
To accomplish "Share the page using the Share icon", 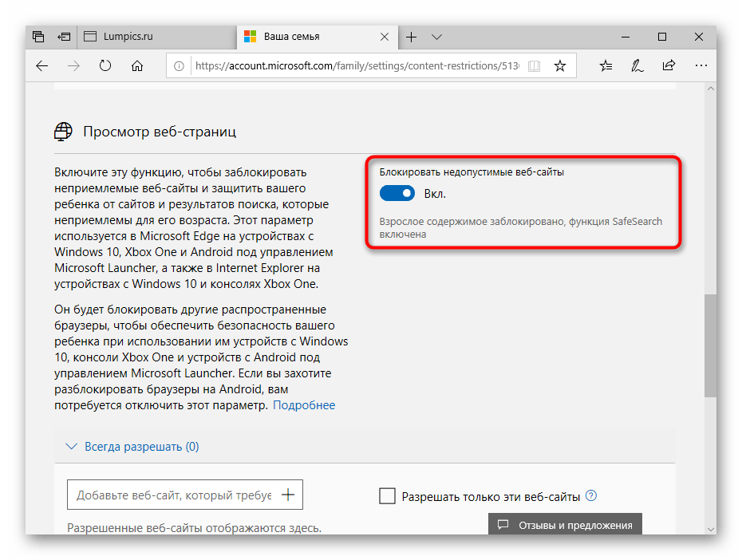I will (x=669, y=66).
